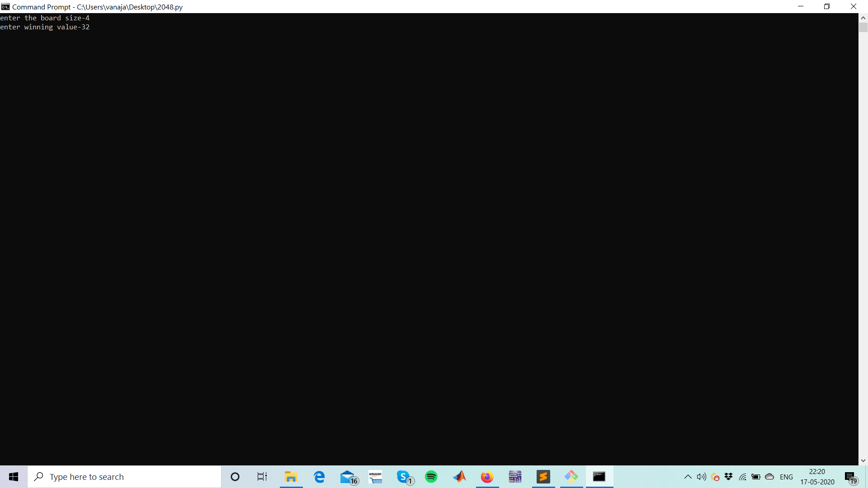The image size is (868, 488).
Task: Open Sublime Text from the taskbar
Action: pos(543,477)
